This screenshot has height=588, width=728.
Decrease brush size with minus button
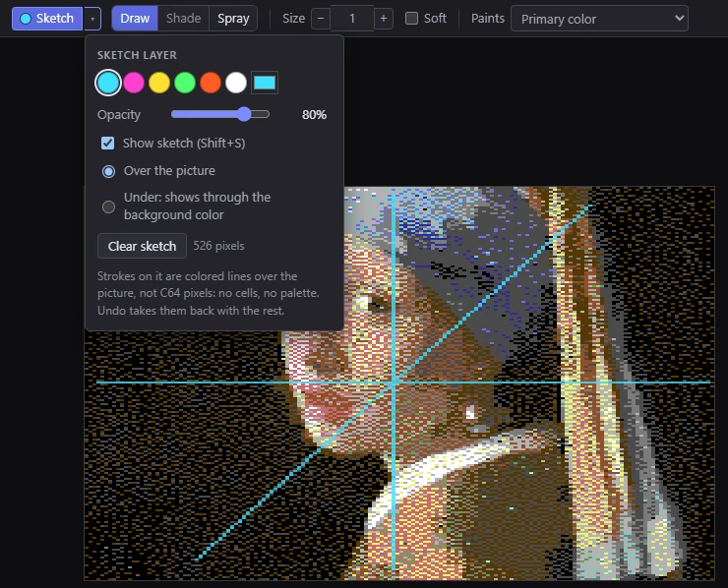click(x=321, y=19)
